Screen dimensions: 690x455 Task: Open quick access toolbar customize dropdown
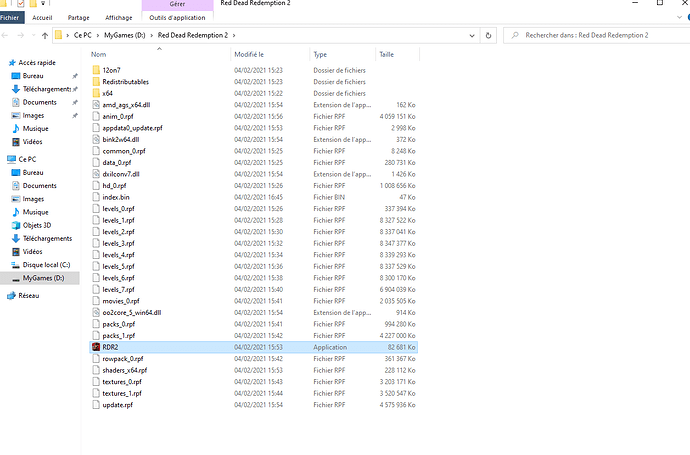pyautogui.click(x=43, y=4)
